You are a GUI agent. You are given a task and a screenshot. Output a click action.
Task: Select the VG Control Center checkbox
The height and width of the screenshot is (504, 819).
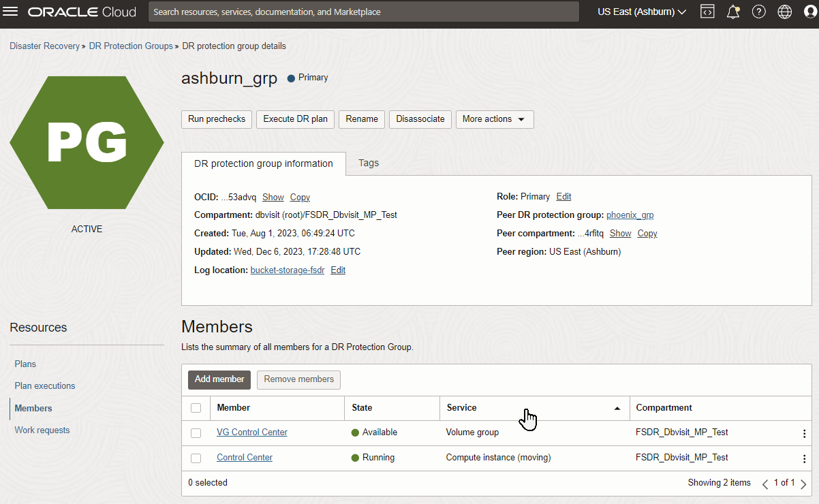click(x=196, y=432)
